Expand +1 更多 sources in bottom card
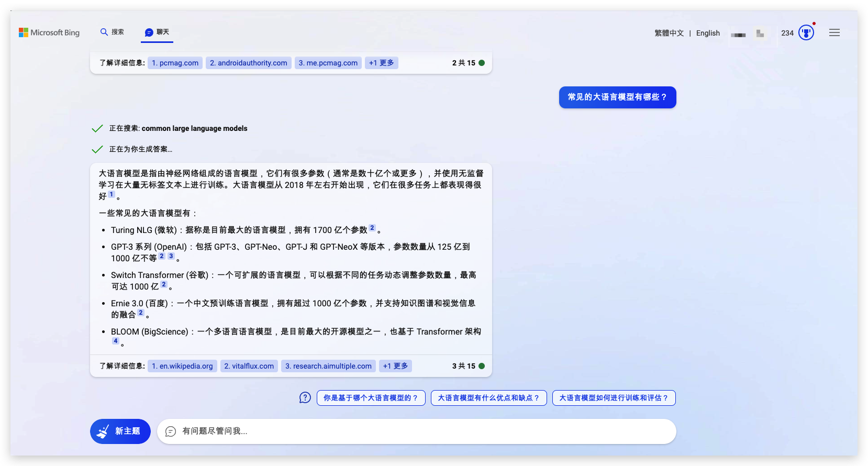Screen dimensions: 868x466 click(x=395, y=366)
